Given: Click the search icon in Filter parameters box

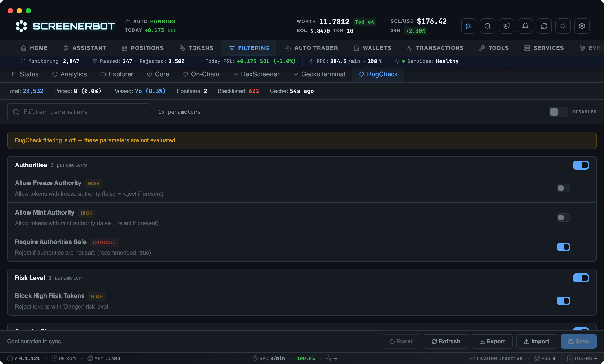Looking at the screenshot, I should (16, 112).
